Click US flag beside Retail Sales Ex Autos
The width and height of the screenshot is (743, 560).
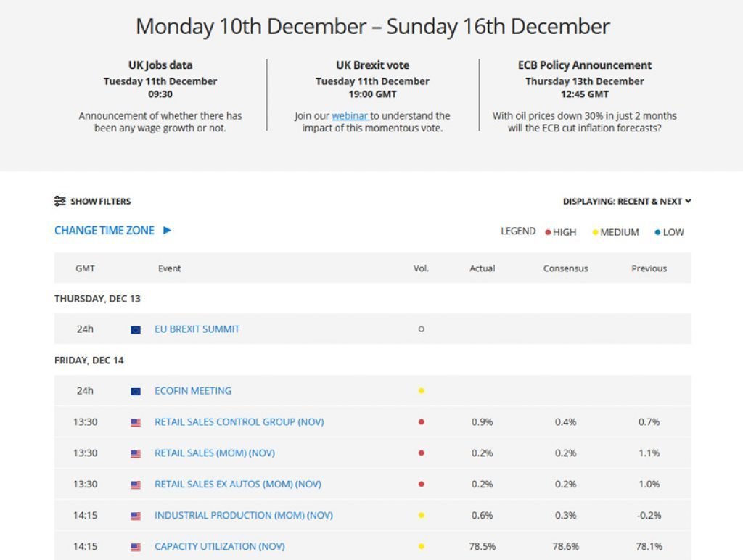(x=136, y=485)
